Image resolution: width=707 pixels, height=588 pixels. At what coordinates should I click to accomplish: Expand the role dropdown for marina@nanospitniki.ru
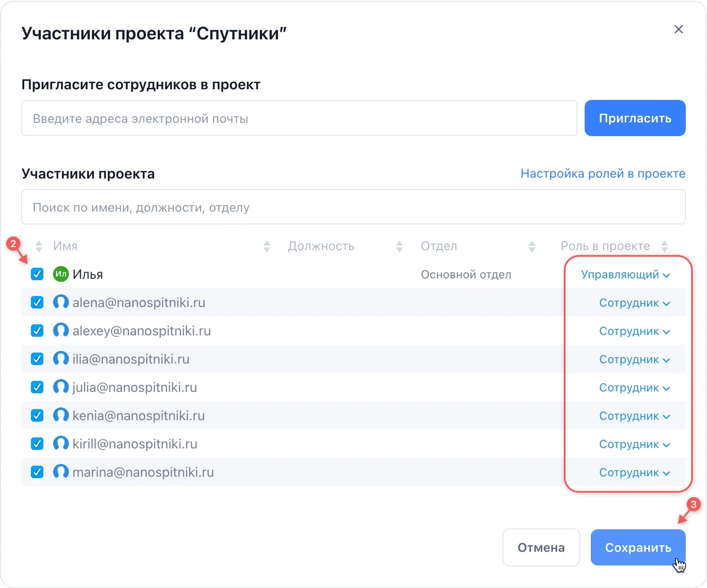[x=634, y=472]
